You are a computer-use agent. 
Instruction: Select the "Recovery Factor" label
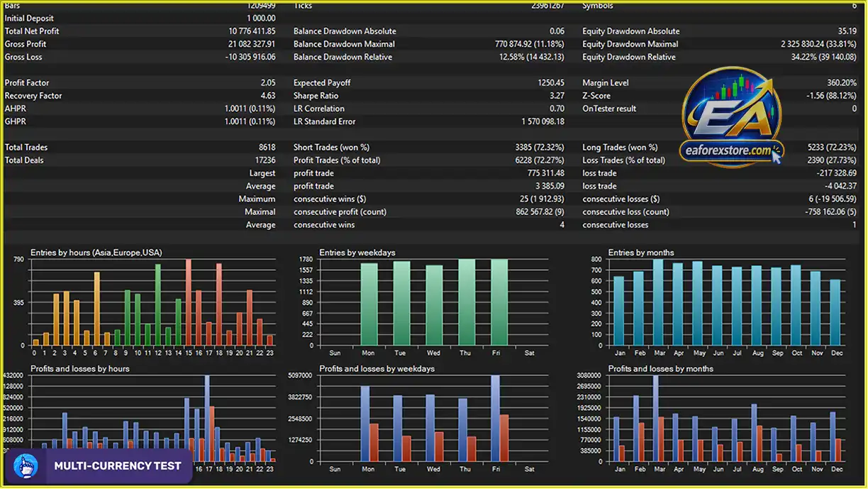pyautogui.click(x=33, y=96)
